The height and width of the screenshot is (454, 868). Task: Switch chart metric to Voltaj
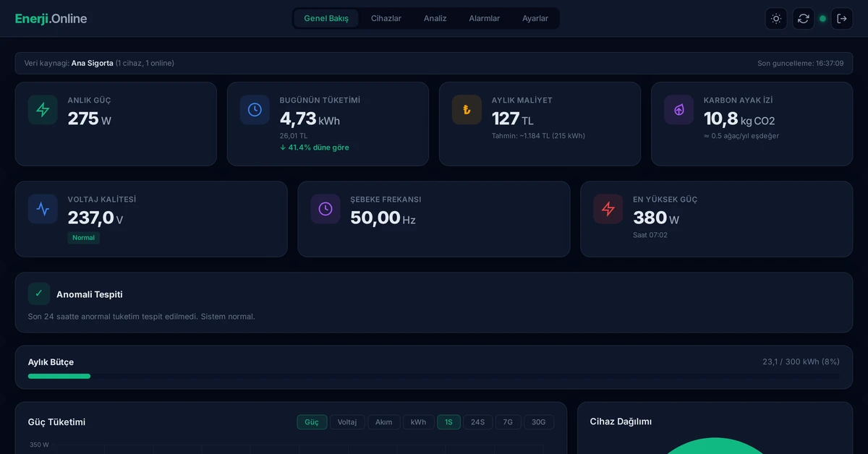(347, 422)
